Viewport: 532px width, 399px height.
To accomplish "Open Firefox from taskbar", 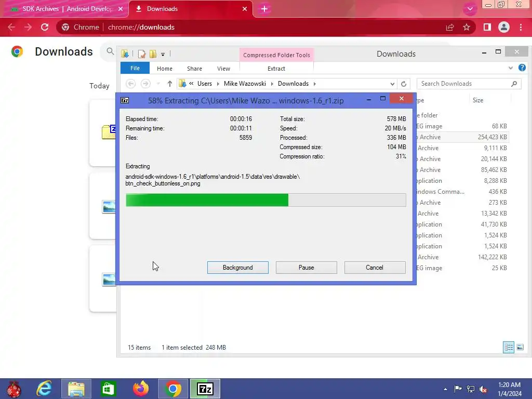I will click(x=140, y=389).
